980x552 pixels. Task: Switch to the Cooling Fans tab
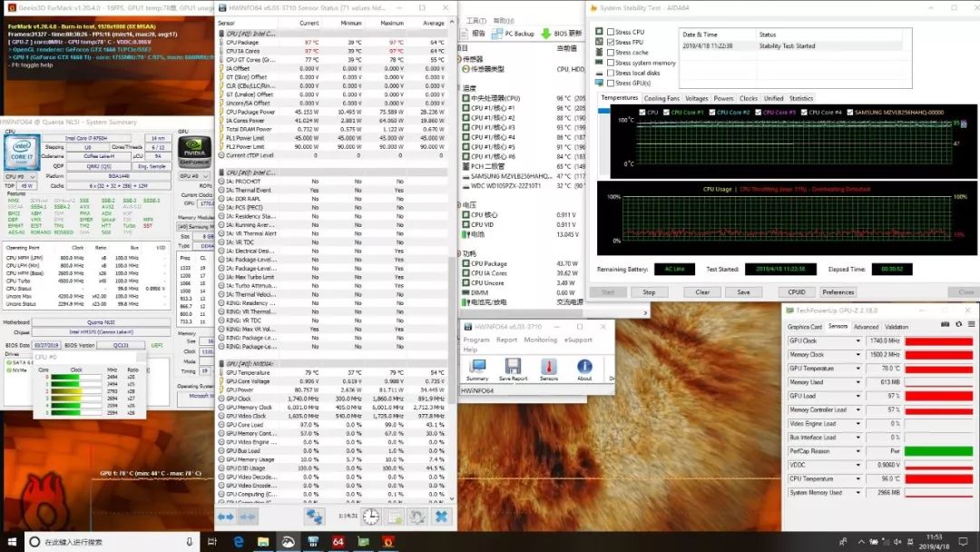(x=661, y=98)
